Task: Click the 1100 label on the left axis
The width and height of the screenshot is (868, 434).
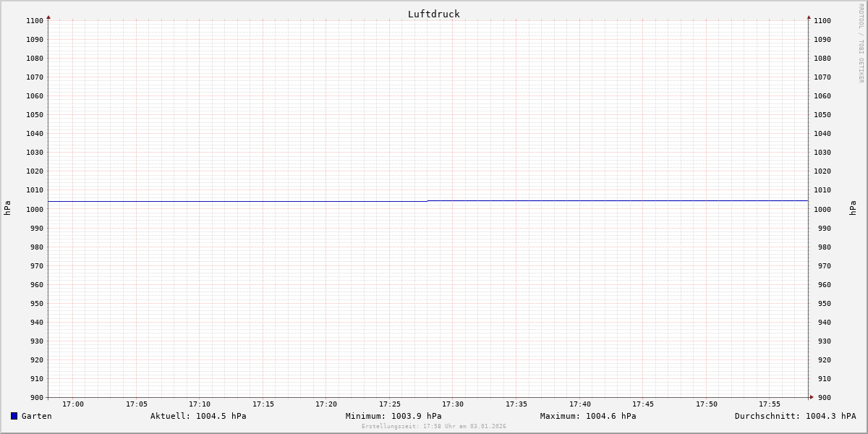Action: tap(35, 21)
